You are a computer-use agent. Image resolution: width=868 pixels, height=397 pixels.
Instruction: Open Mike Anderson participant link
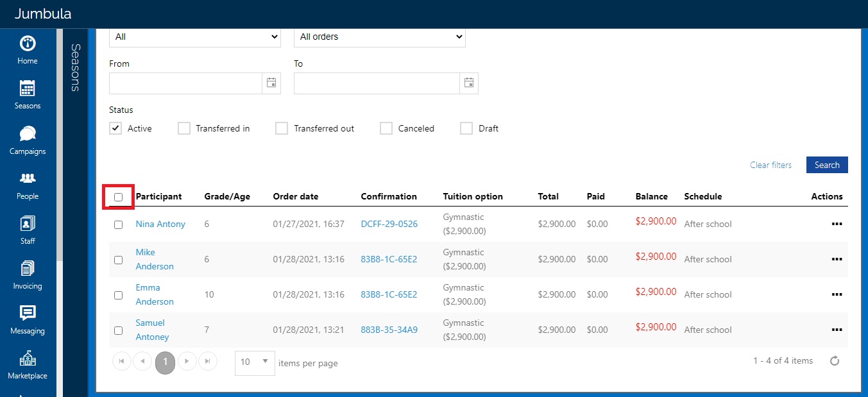click(x=155, y=259)
